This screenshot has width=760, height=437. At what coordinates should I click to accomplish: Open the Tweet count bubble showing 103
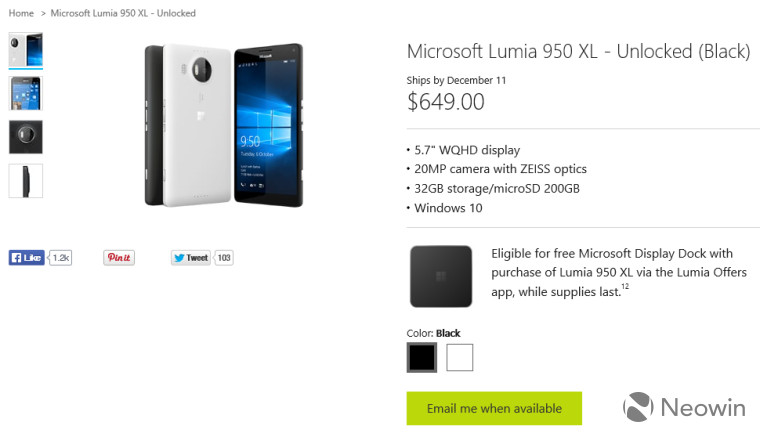pyautogui.click(x=224, y=258)
